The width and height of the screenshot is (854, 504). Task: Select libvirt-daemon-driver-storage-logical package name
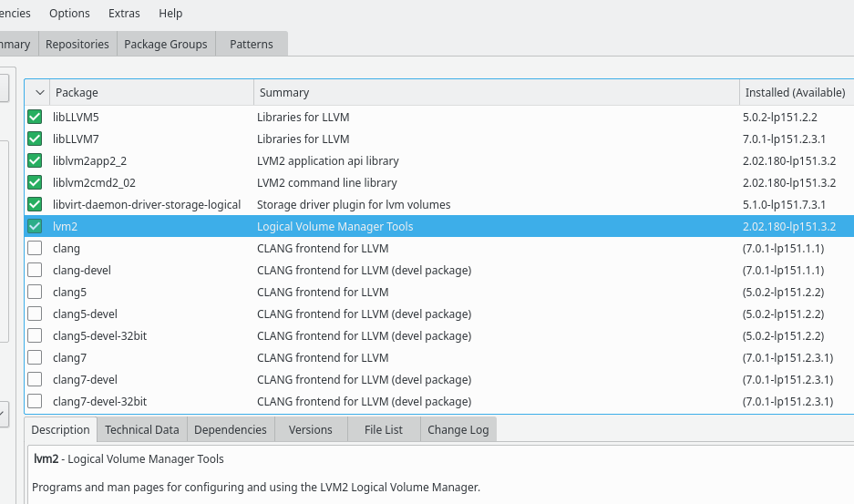[x=147, y=205]
